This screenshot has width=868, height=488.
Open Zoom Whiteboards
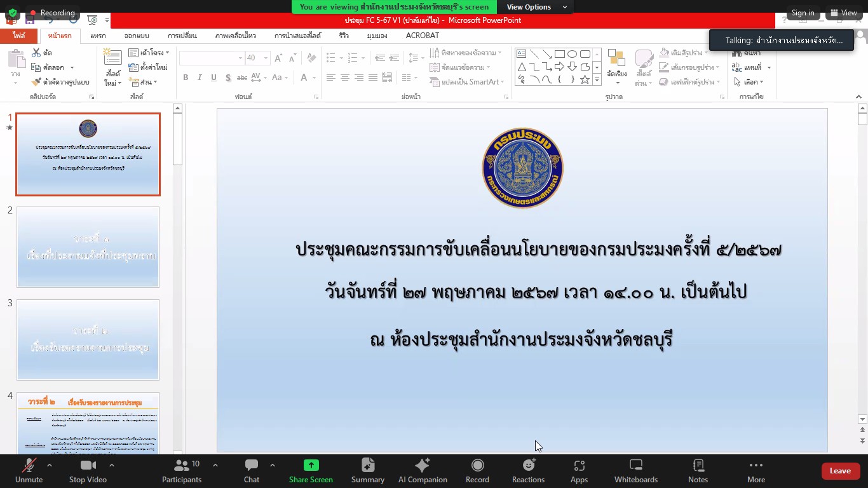(636, 471)
